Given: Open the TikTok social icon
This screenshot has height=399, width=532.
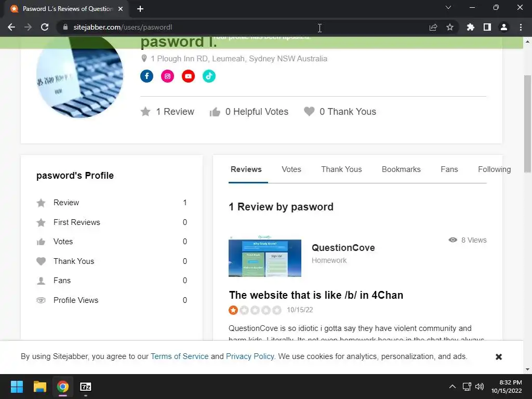Looking at the screenshot, I should click(x=209, y=76).
